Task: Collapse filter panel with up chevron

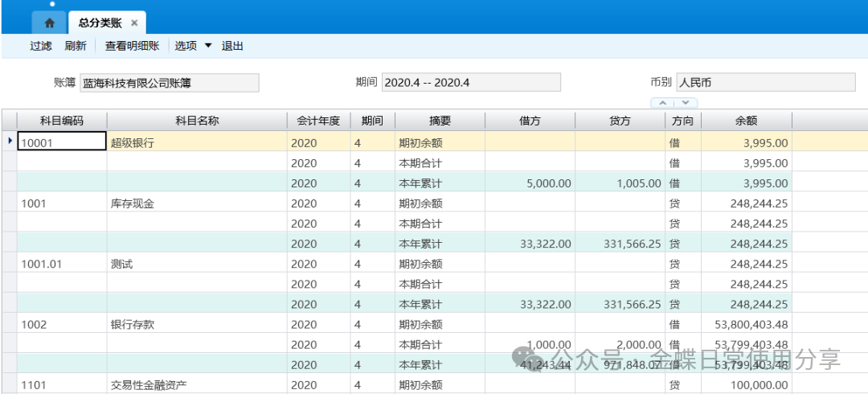Action: (663, 103)
